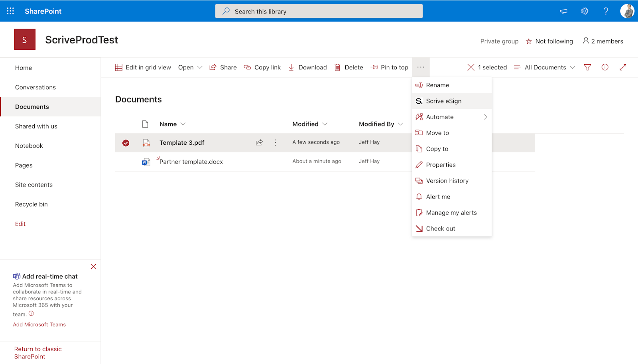Screen dimensions: 638x364
Task: Close the more actions ellipsis menu
Action: click(x=421, y=67)
